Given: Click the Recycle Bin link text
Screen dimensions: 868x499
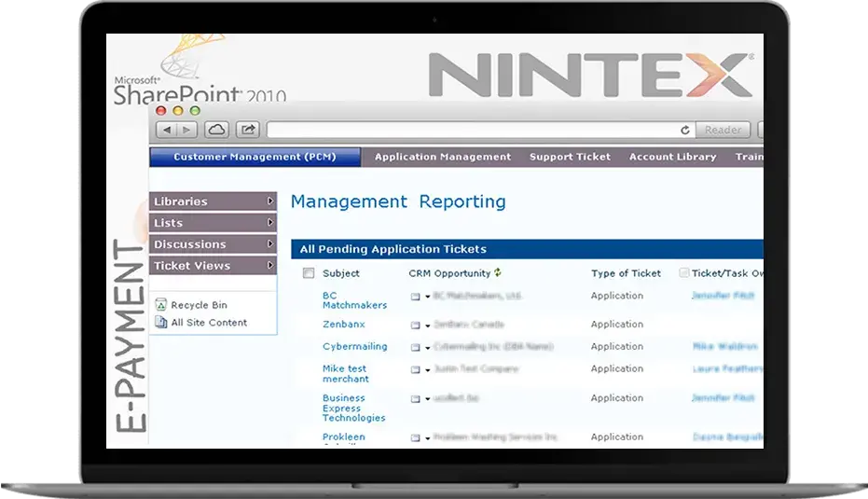Looking at the screenshot, I should coord(199,305).
